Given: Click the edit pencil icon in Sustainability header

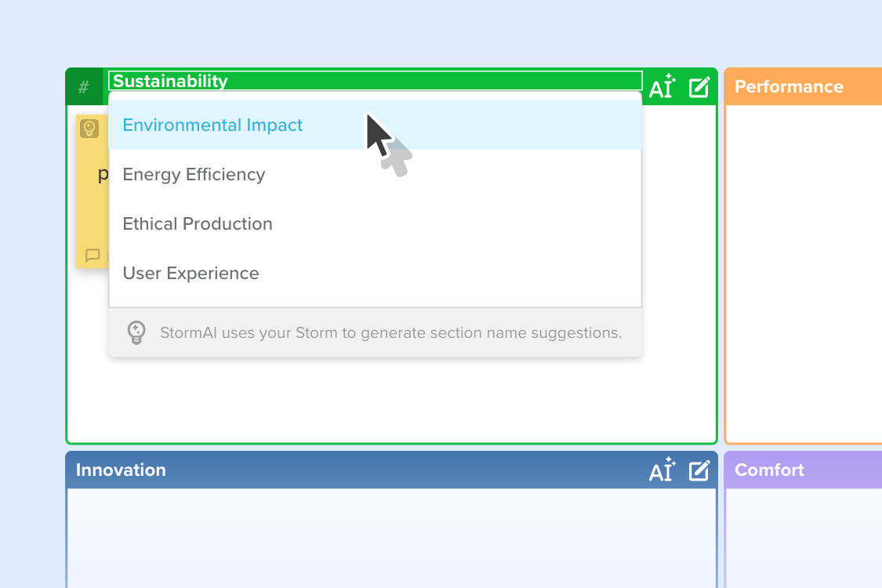Looking at the screenshot, I should [x=699, y=87].
